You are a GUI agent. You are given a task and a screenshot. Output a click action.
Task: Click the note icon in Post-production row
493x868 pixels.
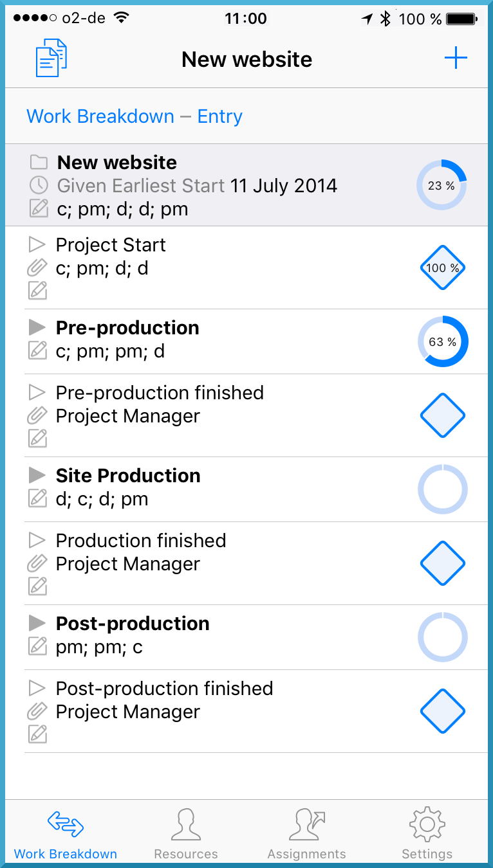coord(38,646)
